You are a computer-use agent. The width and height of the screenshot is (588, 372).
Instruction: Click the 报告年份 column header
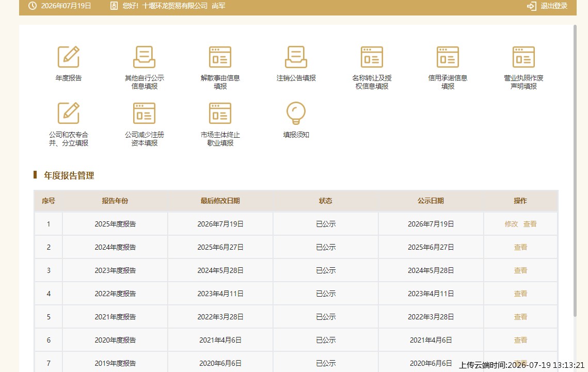click(x=115, y=201)
